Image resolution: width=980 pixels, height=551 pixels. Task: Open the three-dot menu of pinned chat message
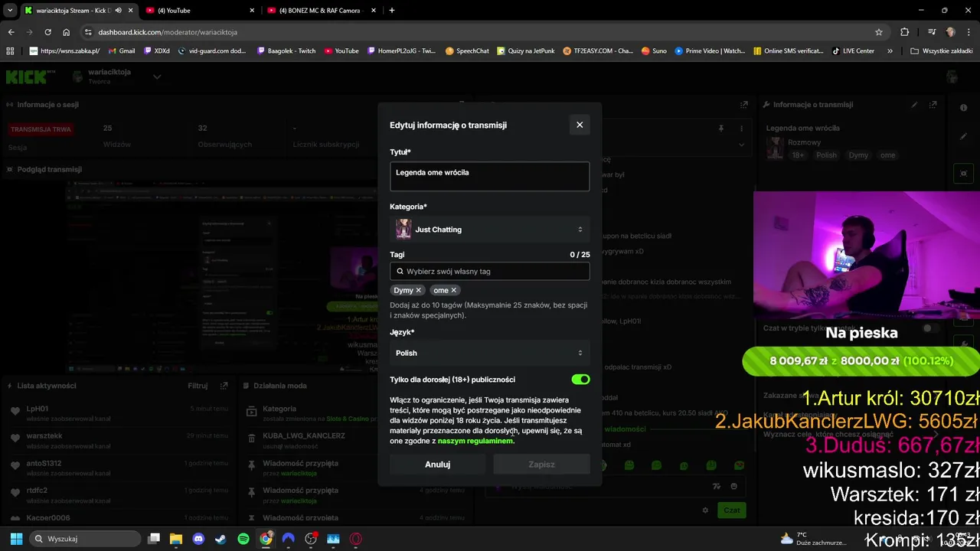click(740, 129)
